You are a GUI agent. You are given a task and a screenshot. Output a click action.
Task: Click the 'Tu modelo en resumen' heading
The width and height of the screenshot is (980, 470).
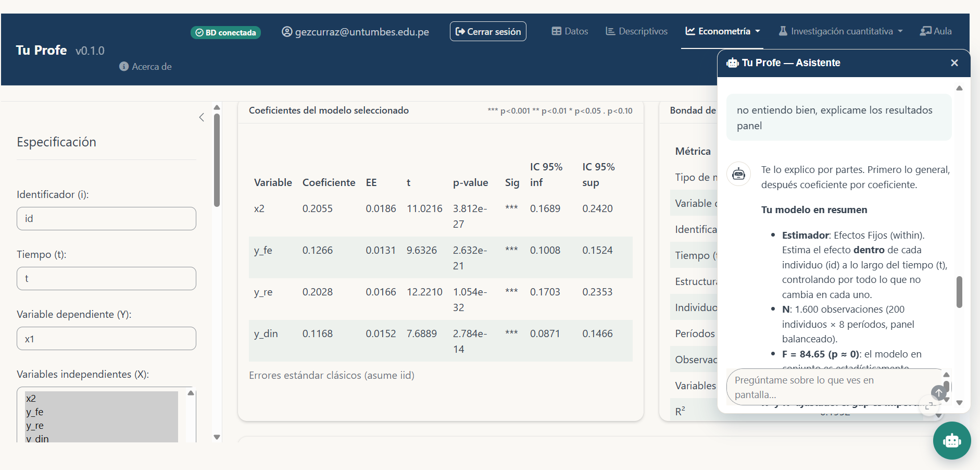(x=814, y=210)
